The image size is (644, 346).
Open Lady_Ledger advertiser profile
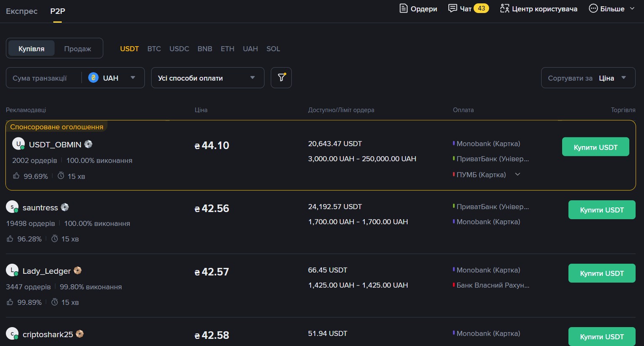coord(47,271)
